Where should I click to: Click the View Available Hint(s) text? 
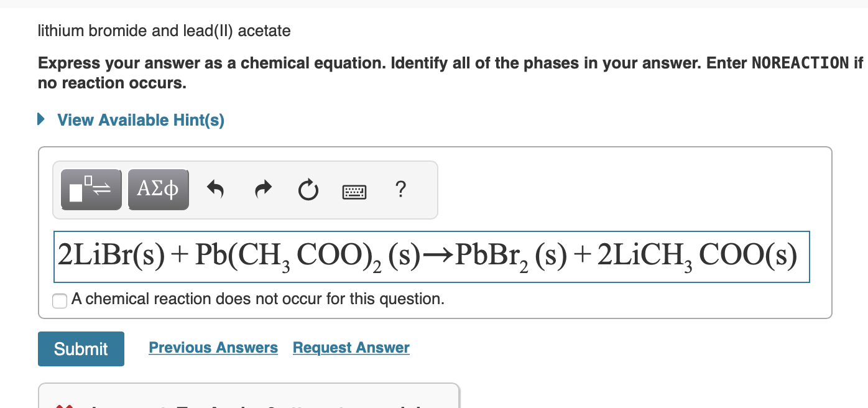coord(141,120)
